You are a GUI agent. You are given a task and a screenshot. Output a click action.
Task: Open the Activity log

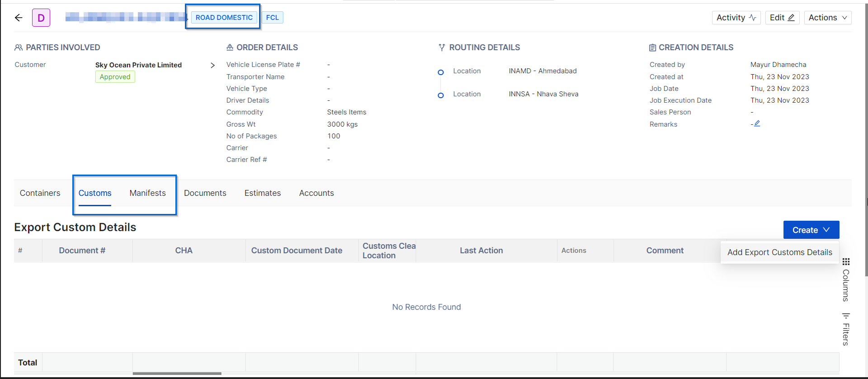coord(736,18)
